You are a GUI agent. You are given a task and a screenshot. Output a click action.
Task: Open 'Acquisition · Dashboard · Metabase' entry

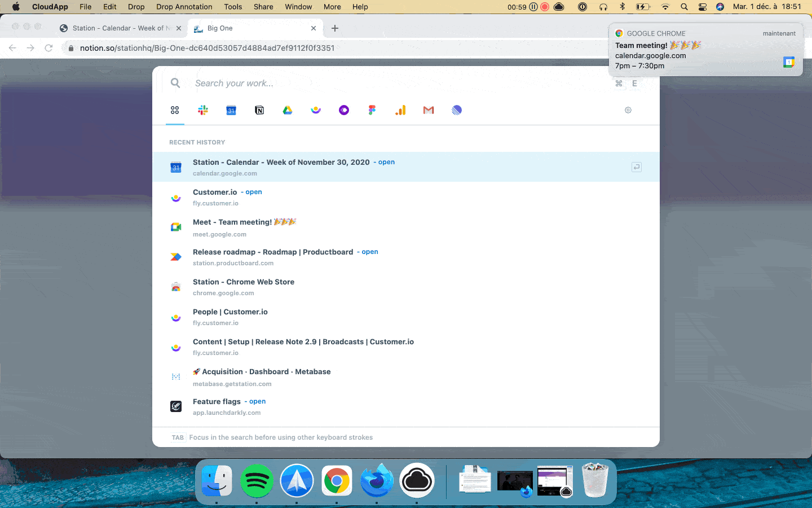[x=406, y=376]
